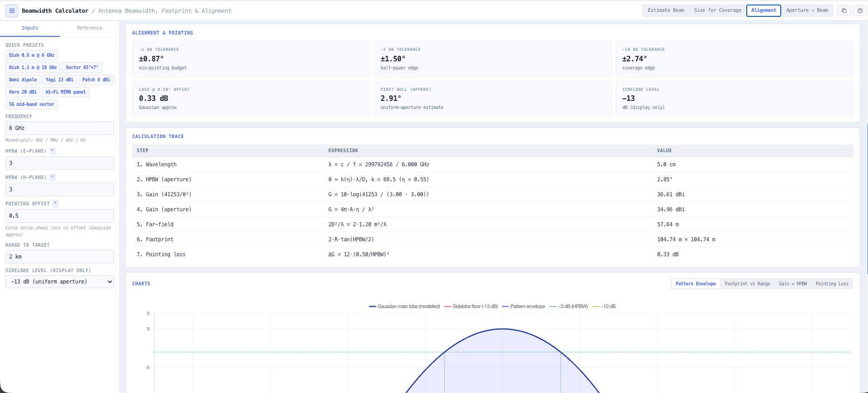Open the Inputs sidebar tab
Image resolution: width=868 pixels, height=393 pixels.
pos(30,28)
